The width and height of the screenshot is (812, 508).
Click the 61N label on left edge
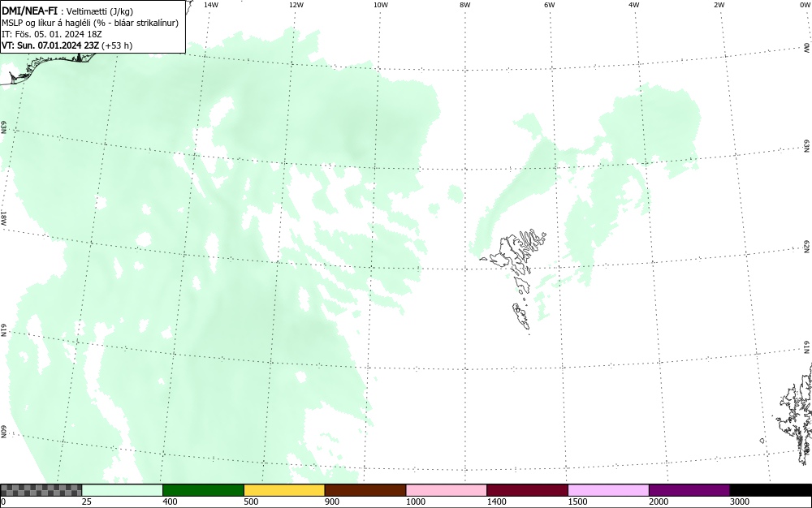point(3,330)
